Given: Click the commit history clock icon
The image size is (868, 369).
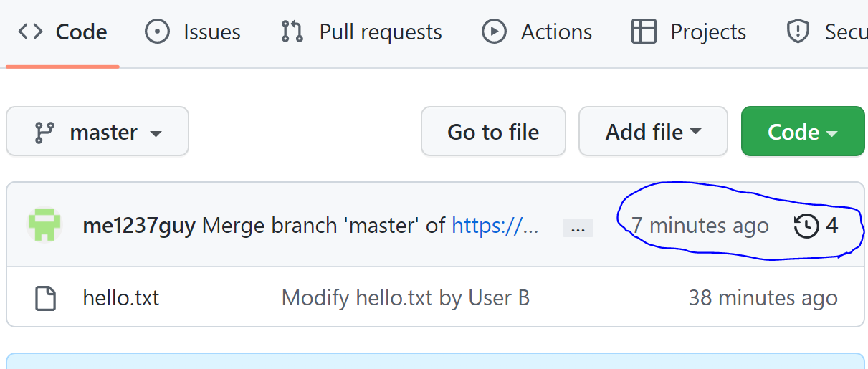Looking at the screenshot, I should click(x=806, y=226).
